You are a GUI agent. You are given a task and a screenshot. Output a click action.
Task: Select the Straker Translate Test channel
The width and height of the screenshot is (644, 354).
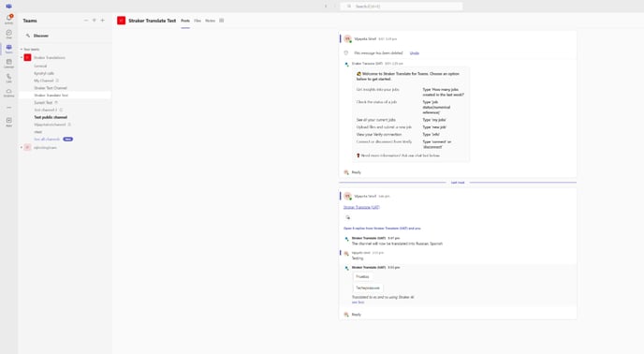click(x=65, y=95)
